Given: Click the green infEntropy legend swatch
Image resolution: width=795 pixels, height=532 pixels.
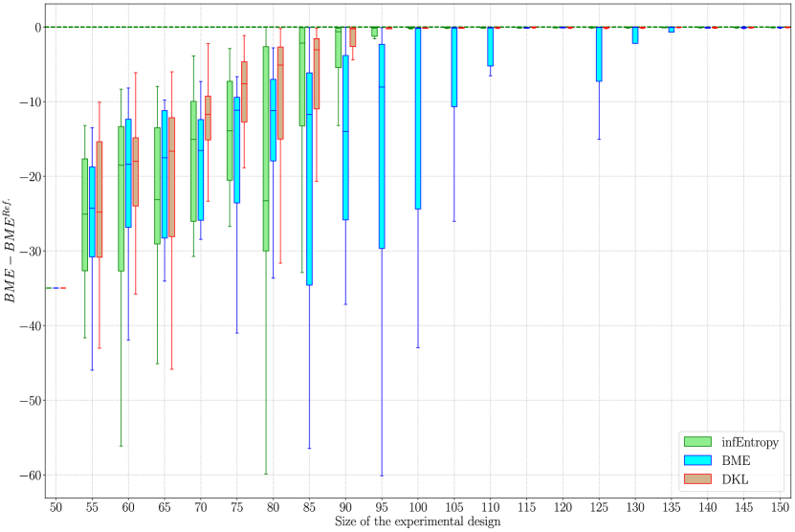Looking at the screenshot, I should 697,442.
